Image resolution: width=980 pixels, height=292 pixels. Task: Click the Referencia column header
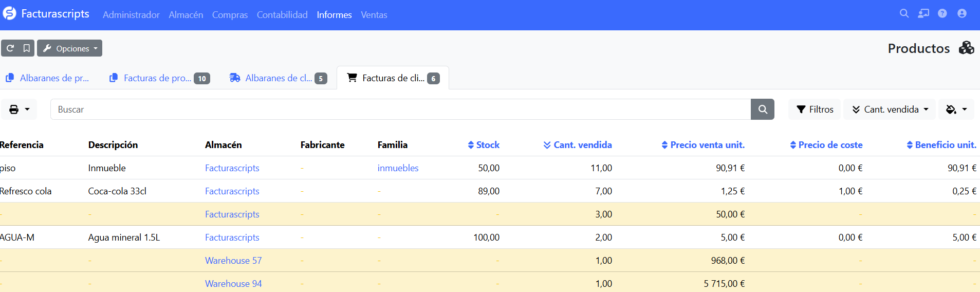[22, 145]
